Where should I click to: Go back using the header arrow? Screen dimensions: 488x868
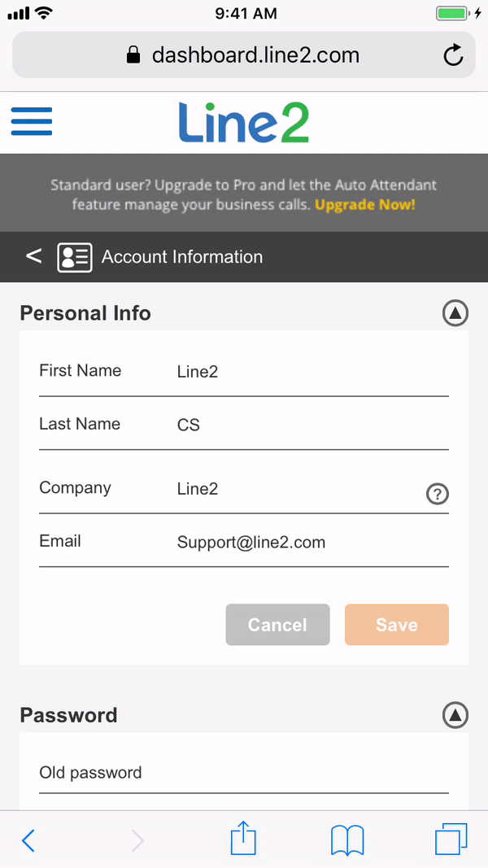tap(33, 257)
